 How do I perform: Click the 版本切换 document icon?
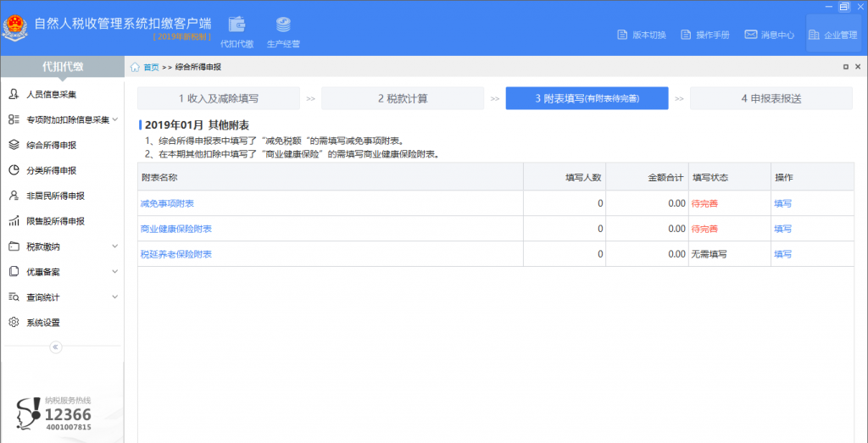click(622, 35)
